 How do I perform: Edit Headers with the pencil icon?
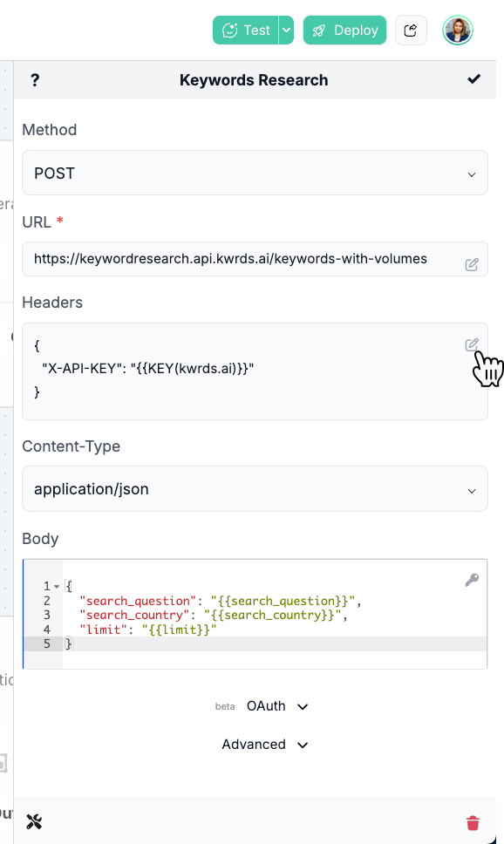click(x=472, y=344)
